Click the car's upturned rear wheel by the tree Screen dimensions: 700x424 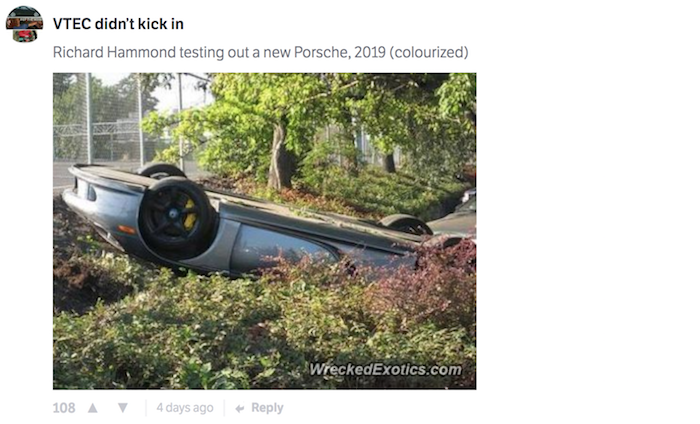pos(406,225)
